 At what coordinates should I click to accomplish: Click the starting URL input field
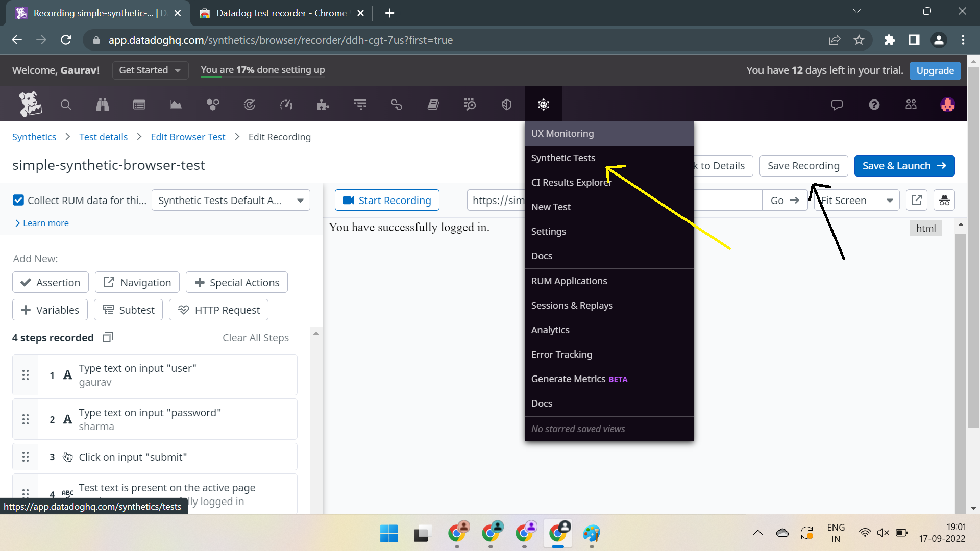click(x=615, y=200)
